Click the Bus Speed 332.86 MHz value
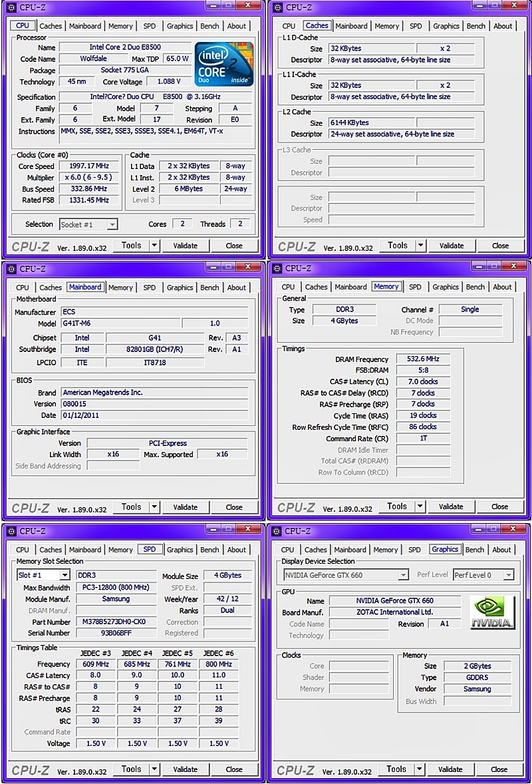Screen dimensions: 532x784 point(89,189)
